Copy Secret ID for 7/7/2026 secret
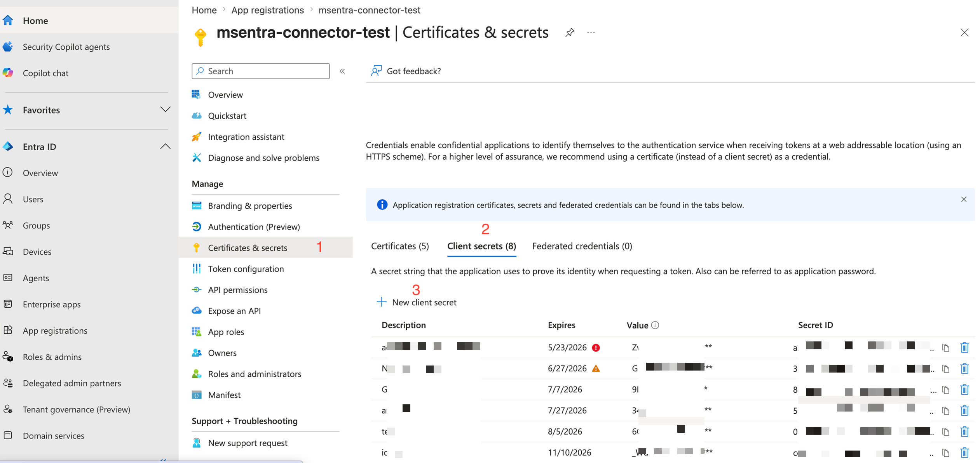Image resolution: width=980 pixels, height=463 pixels. [x=945, y=390]
